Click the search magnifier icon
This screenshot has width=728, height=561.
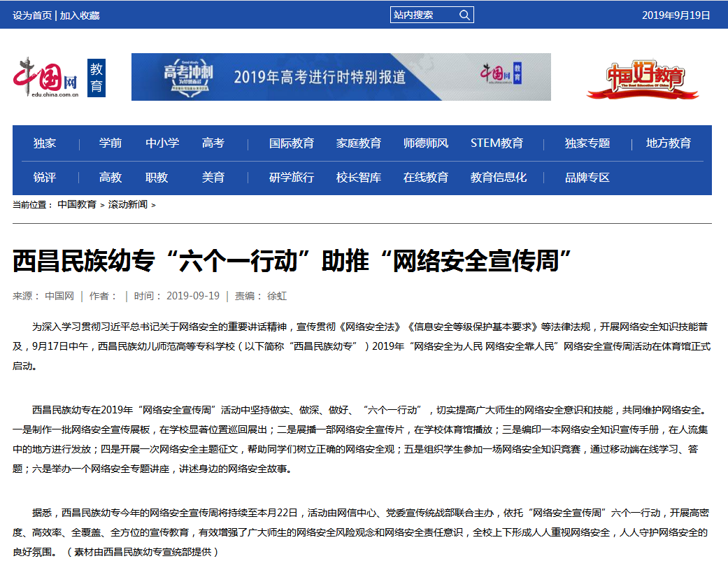click(x=464, y=15)
